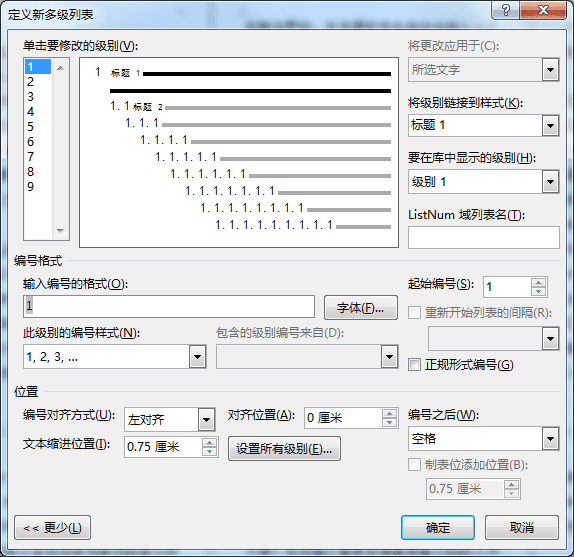Click 设置所有级别 button
The height and width of the screenshot is (557, 574).
click(284, 448)
